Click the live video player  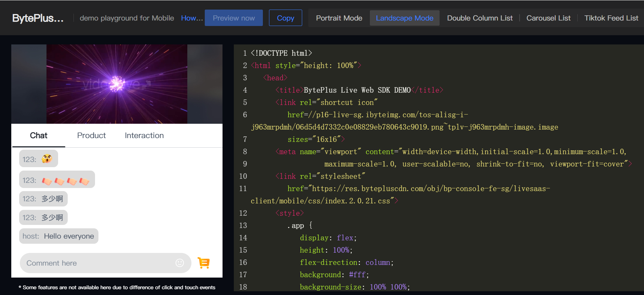coord(117,84)
